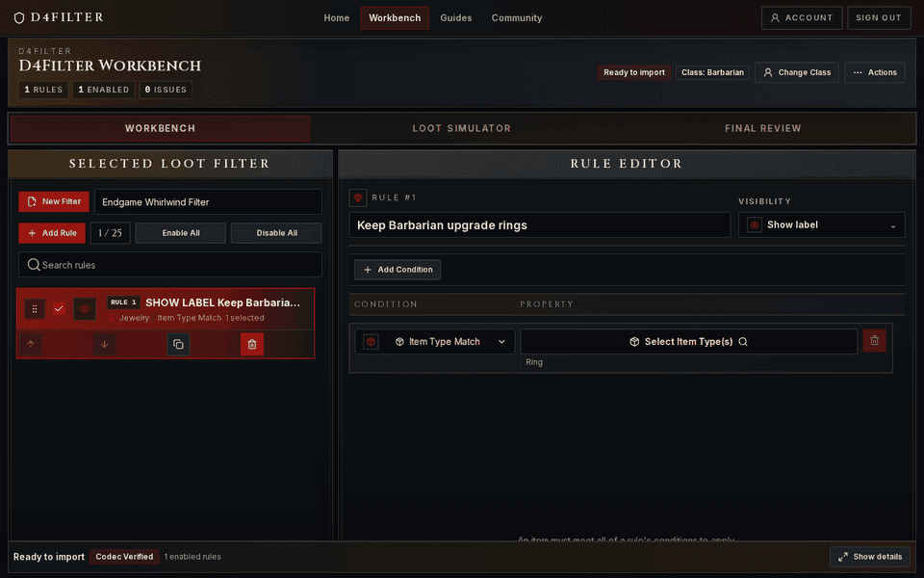Open the Community page
924x578 pixels.
tap(516, 17)
